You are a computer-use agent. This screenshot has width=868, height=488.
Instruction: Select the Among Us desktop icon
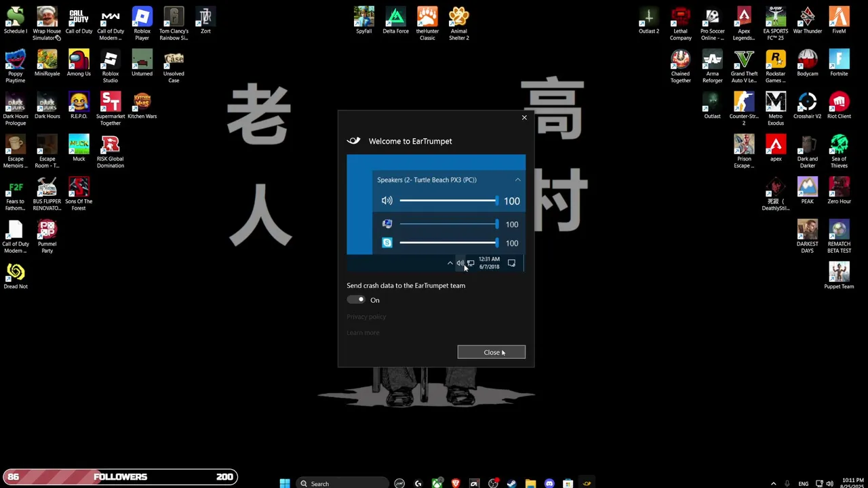[79, 63]
